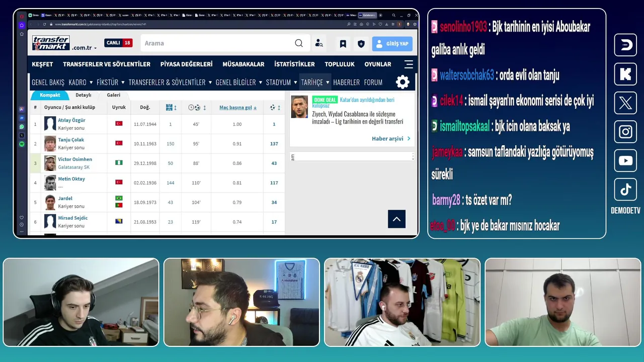
Task: Sort by Maç başına gol
Action: 238,108
